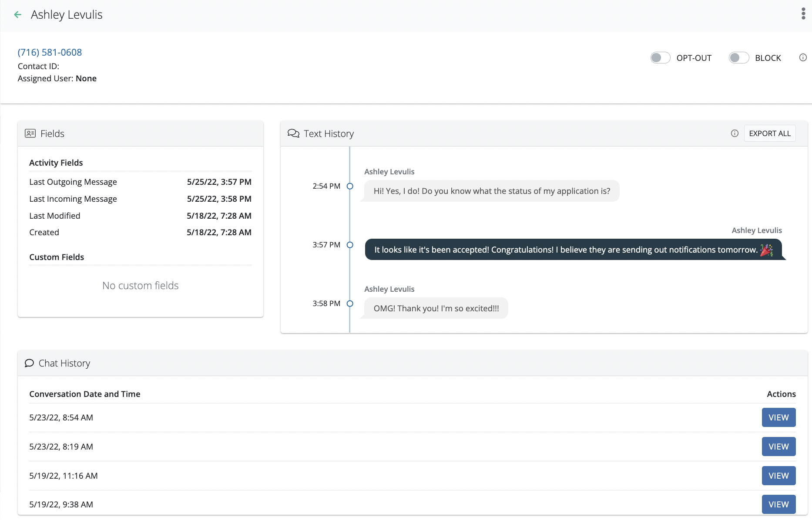Click the Fields contact card icon
Screen dimensions: 812x520
[30, 133]
